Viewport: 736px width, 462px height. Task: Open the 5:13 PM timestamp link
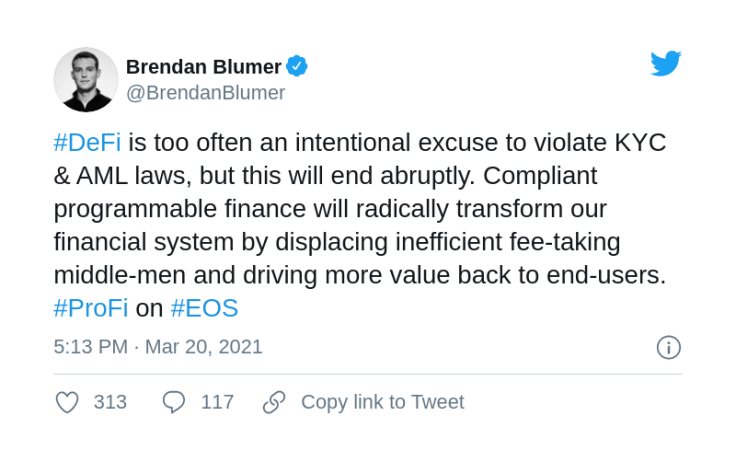(x=91, y=347)
